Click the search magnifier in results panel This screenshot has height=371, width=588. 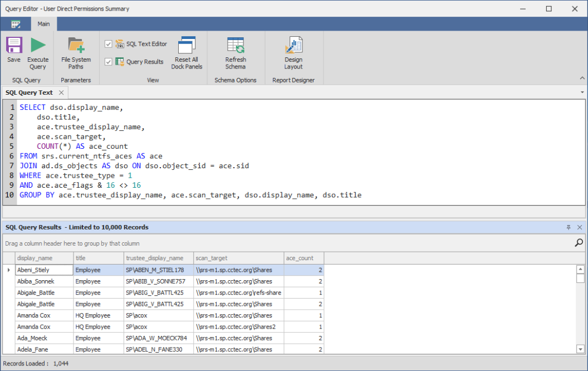[579, 243]
